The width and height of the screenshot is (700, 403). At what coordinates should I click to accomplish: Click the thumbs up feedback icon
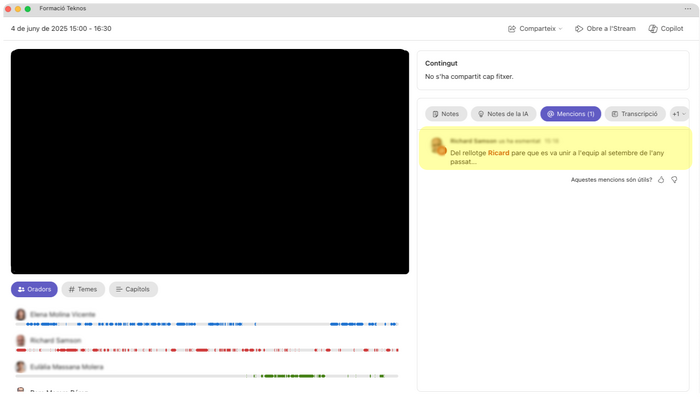(x=661, y=179)
